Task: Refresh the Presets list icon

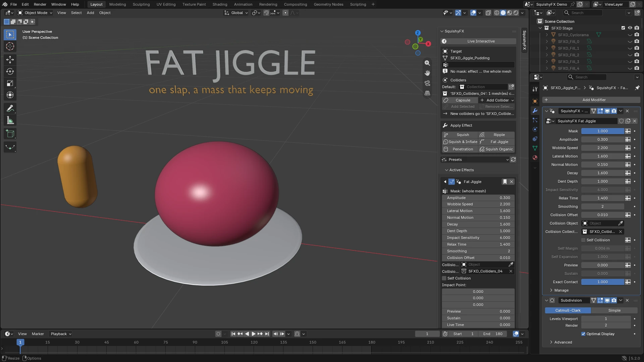Action: tap(513, 160)
